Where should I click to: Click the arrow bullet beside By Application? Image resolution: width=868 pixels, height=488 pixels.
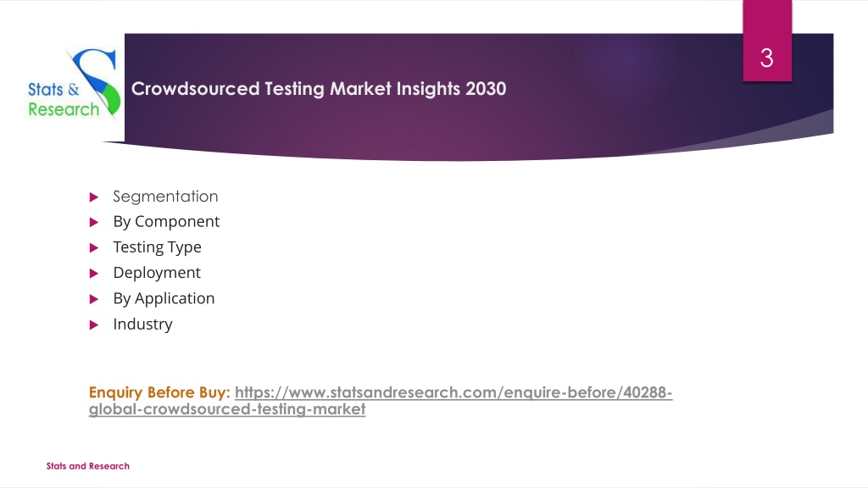click(93, 299)
